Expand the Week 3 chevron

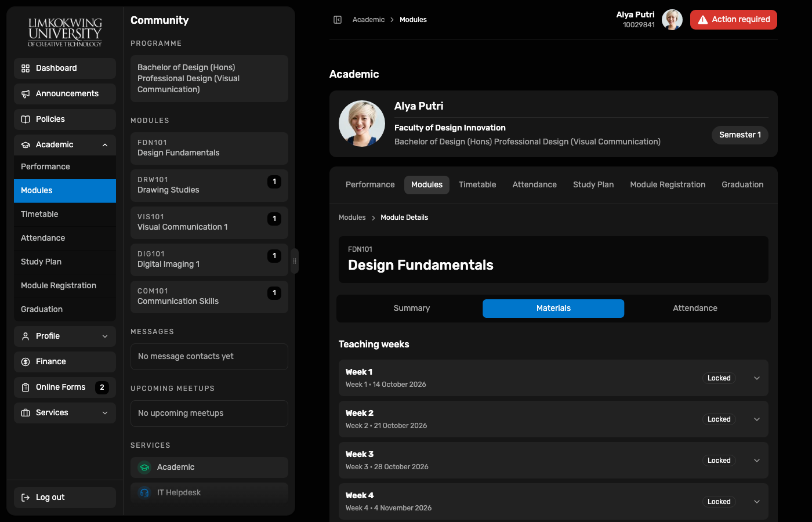click(757, 461)
